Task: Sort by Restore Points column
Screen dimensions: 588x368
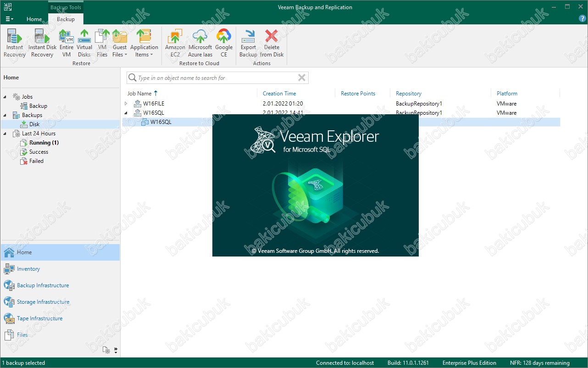Action: tap(358, 94)
